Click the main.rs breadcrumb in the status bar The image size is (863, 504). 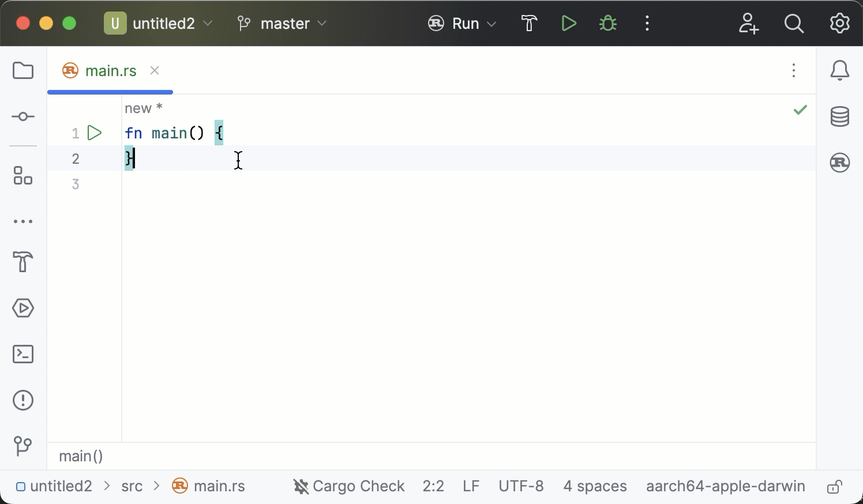coord(209,486)
